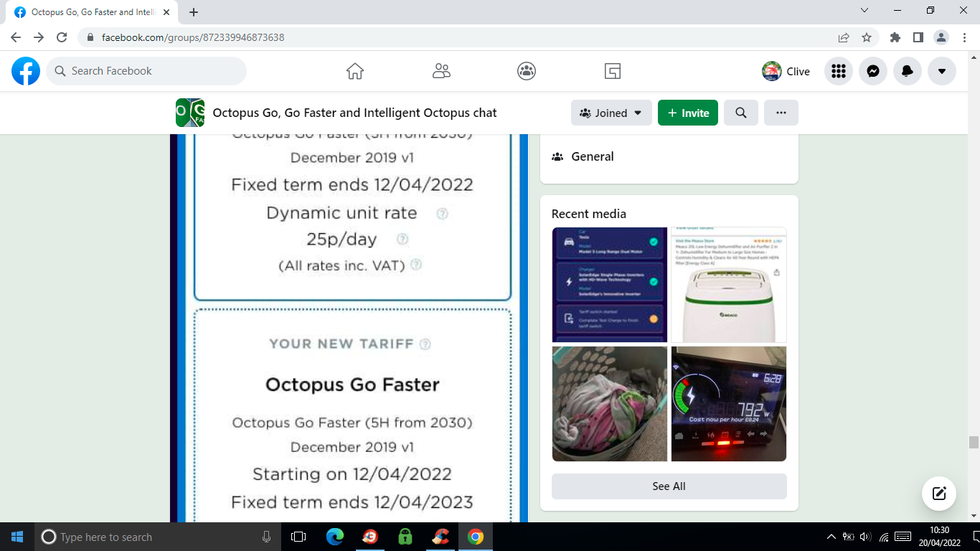The height and width of the screenshot is (551, 980).
Task: Toggle the Chrome side panel
Action: click(918, 37)
